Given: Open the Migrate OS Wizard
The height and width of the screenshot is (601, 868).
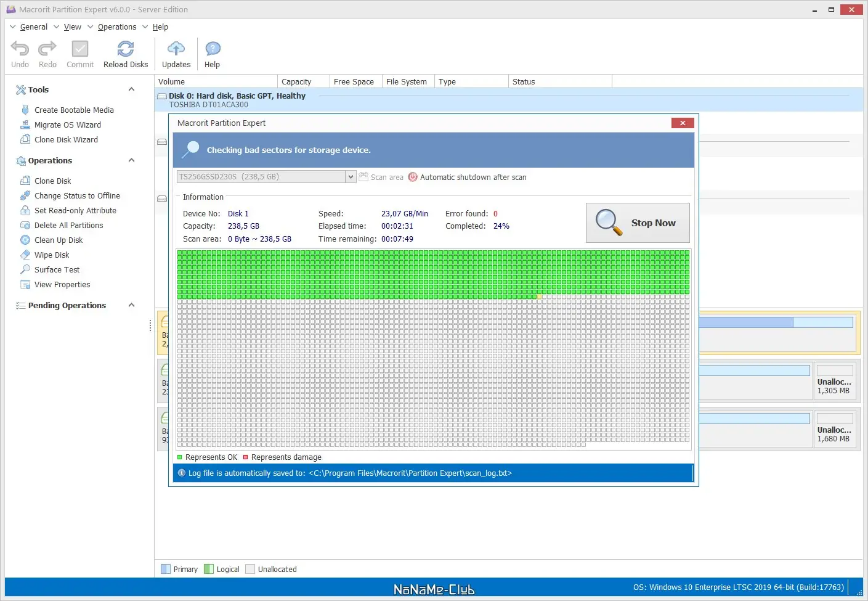Looking at the screenshot, I should (x=68, y=125).
